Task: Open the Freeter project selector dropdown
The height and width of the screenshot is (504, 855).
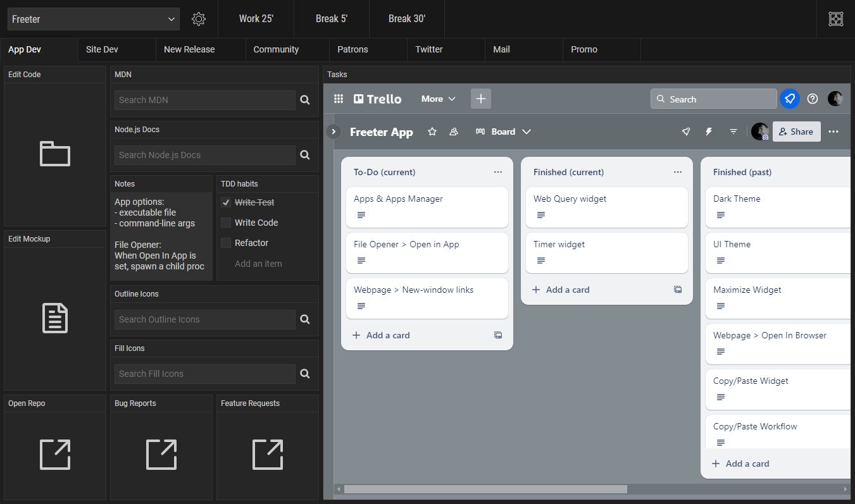Action: [93, 19]
